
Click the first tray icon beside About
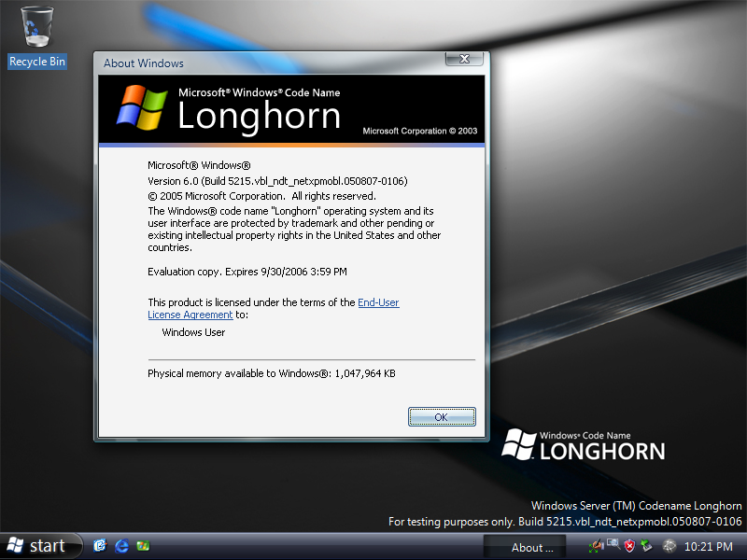pyautogui.click(x=596, y=546)
